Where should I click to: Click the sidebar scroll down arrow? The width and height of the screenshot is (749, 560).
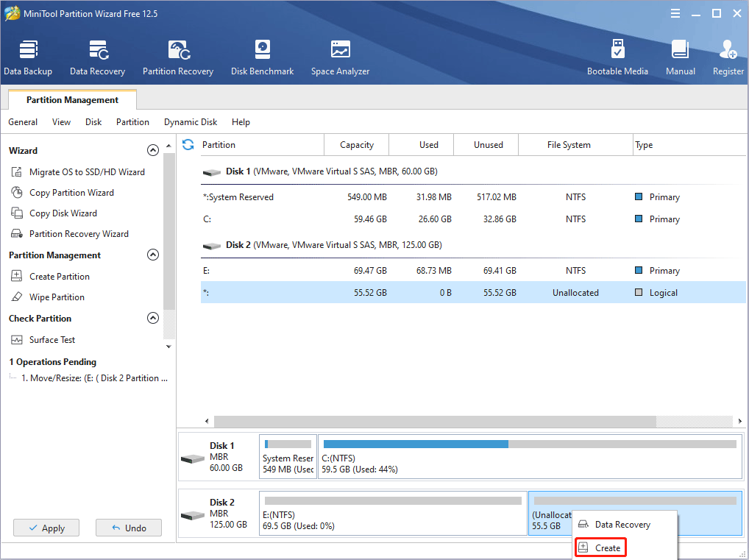click(x=168, y=347)
